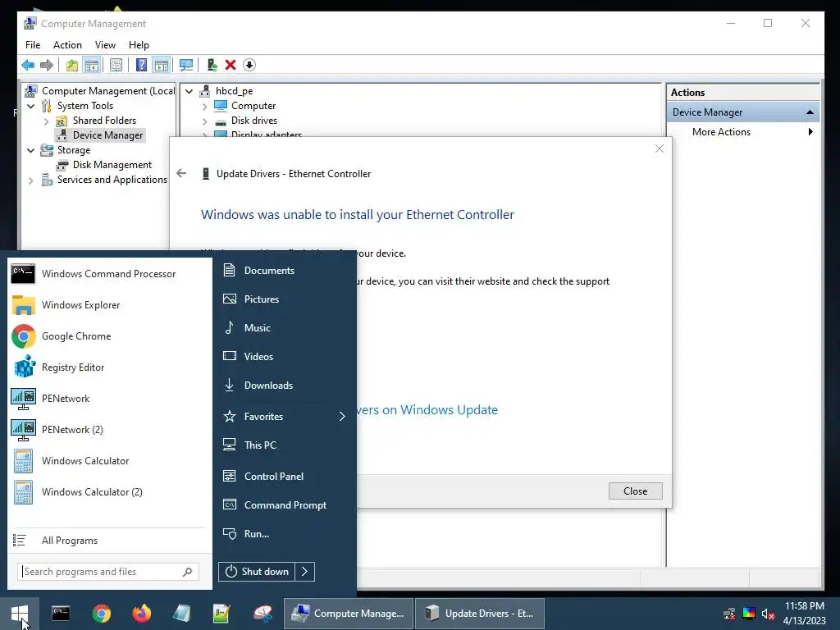
Task: Click the back arrow in Update Drivers dialog
Action: tap(181, 174)
